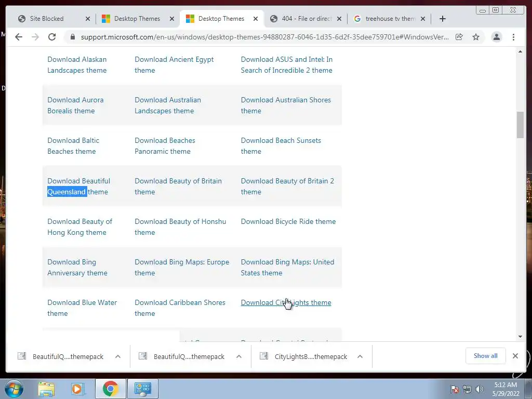Click the network tray icon
532x399 pixels.
(467, 389)
